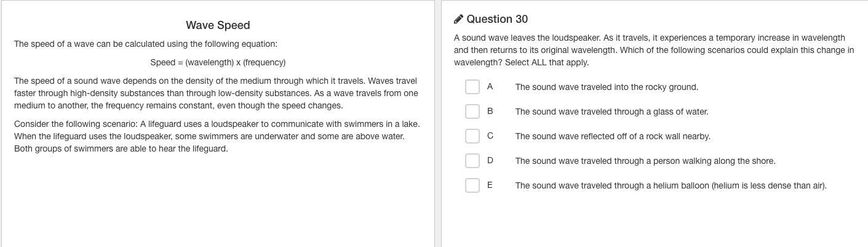The image size is (868, 247).
Task: Click the 'Question 30' heading
Action: pyautogui.click(x=497, y=19)
